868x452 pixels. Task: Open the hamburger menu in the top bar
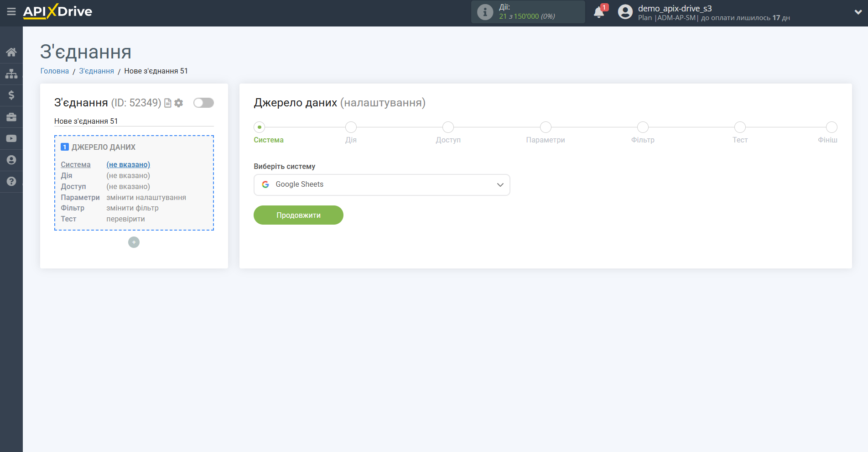tap(11, 11)
